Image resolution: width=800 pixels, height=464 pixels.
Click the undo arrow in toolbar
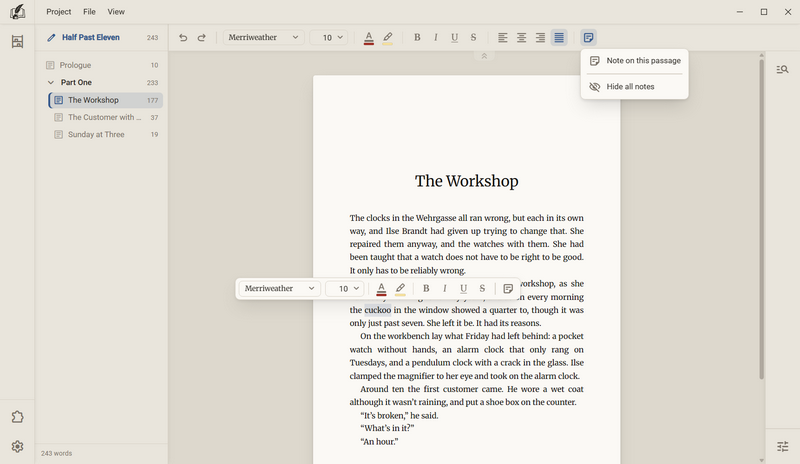[183, 37]
